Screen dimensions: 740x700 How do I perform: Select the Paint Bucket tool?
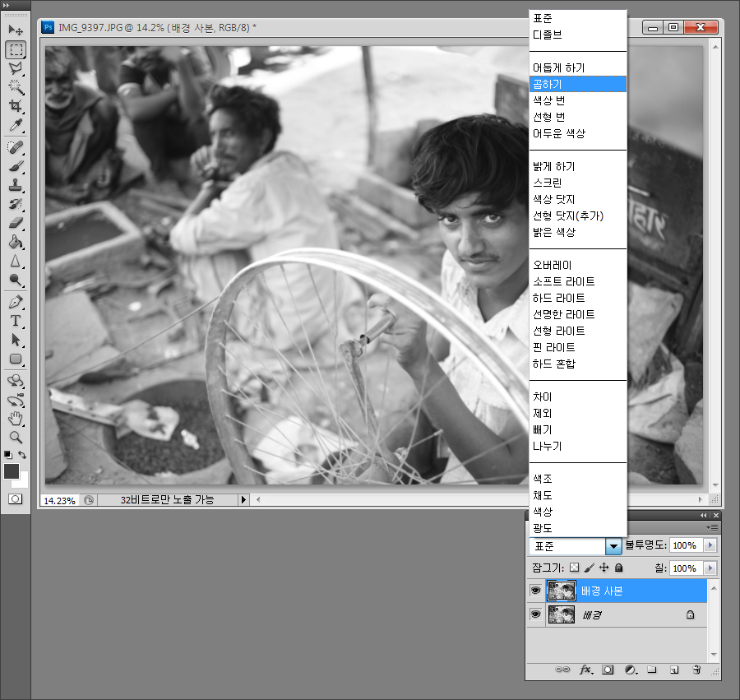click(16, 242)
